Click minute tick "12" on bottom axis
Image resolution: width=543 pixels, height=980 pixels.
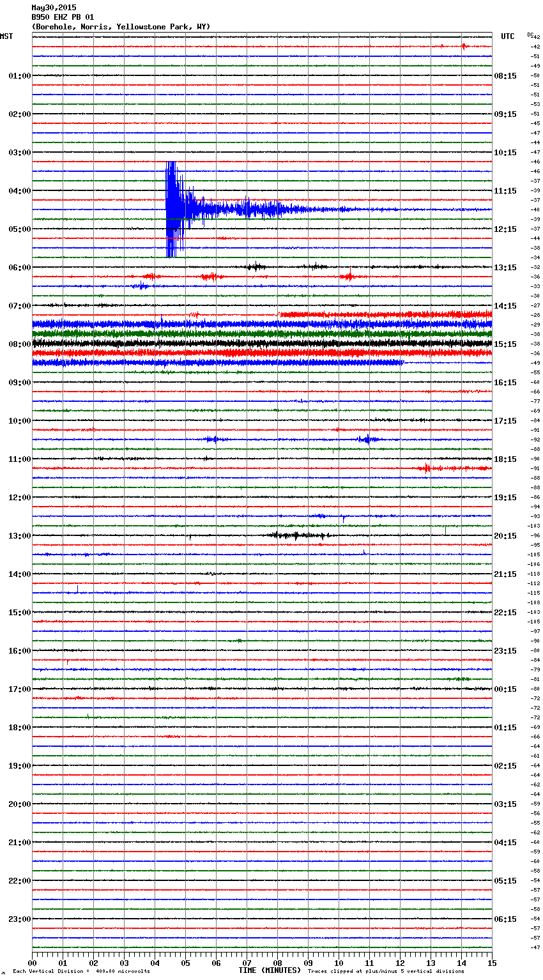pos(400,963)
